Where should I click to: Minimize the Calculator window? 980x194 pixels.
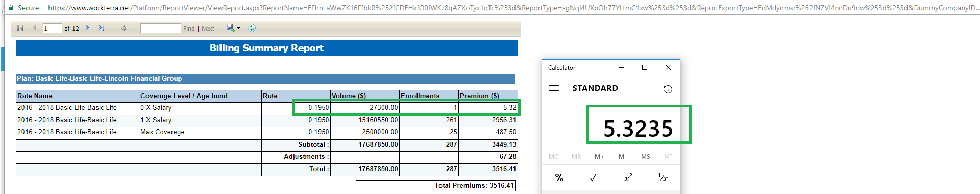pyautogui.click(x=621, y=67)
